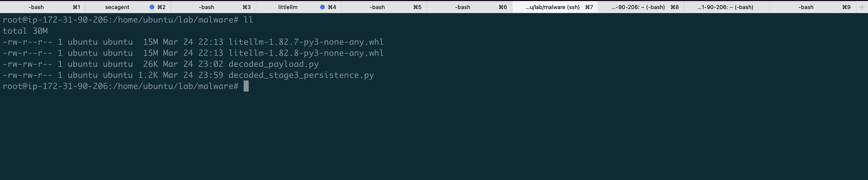Viewport: 868px width, 180px height.
Task: Open the malware ssh session tab ⌘7
Action: pos(553,7)
